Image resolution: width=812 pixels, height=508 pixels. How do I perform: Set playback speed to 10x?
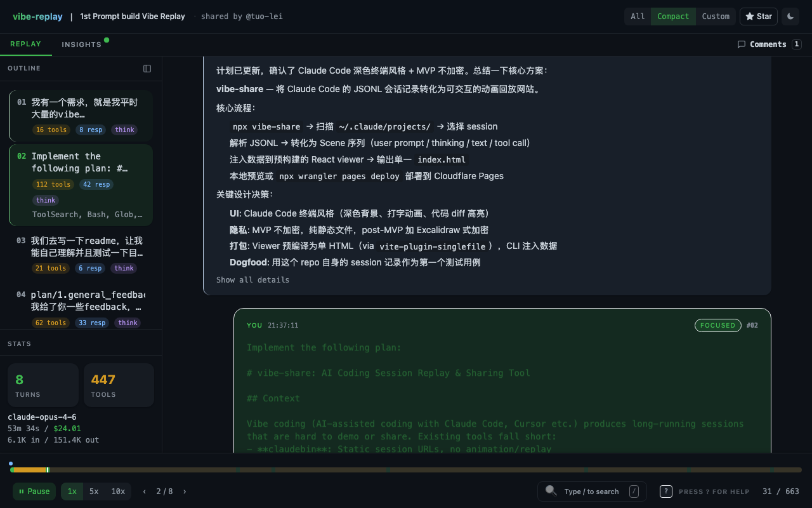[118, 491]
